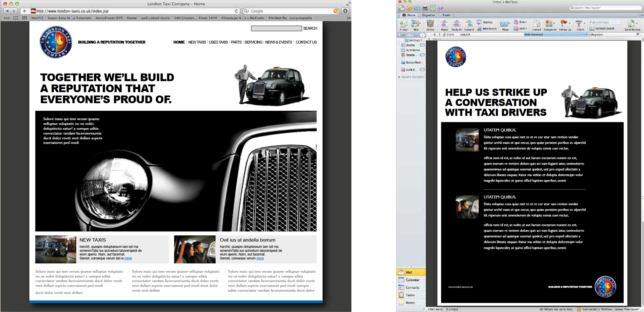This screenshot has width=644, height=312.
Task: Open the USED TAXIS nav item
Action: coord(218,42)
